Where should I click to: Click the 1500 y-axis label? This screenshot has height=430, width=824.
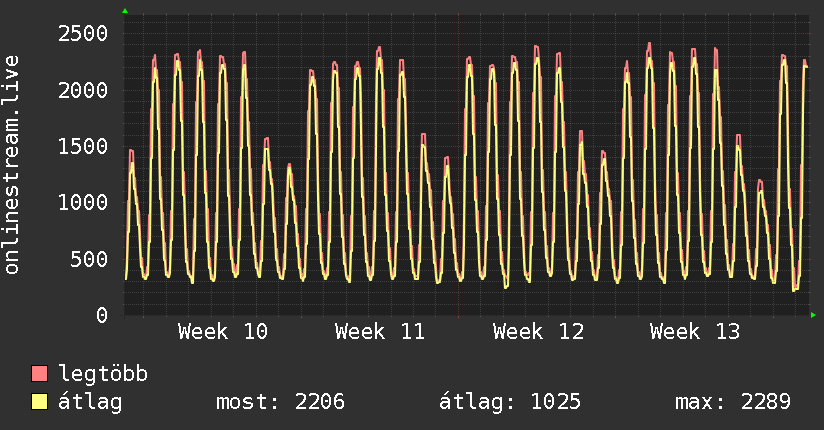coord(83,147)
